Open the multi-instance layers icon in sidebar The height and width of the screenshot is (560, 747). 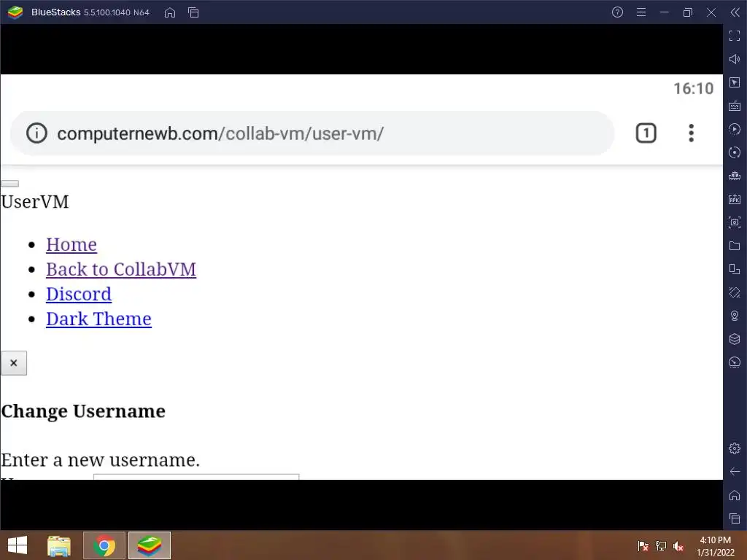(x=735, y=339)
